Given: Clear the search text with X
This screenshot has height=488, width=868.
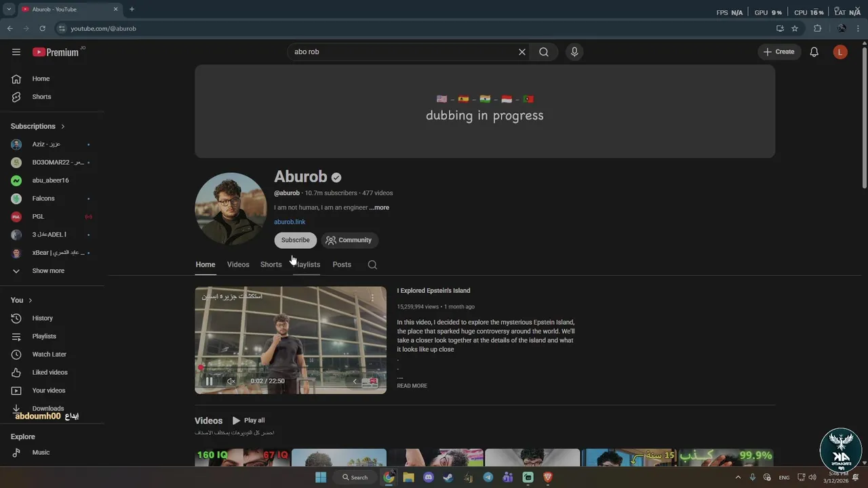Looking at the screenshot, I should [x=522, y=52].
